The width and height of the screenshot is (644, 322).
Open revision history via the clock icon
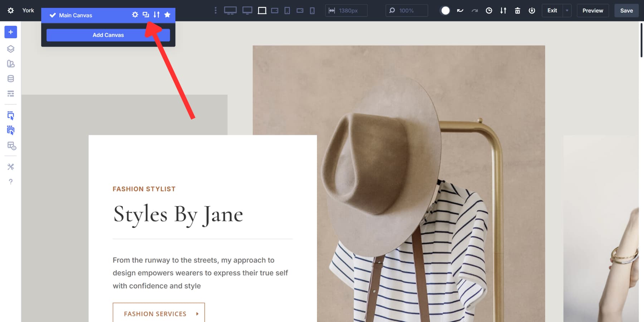489,10
